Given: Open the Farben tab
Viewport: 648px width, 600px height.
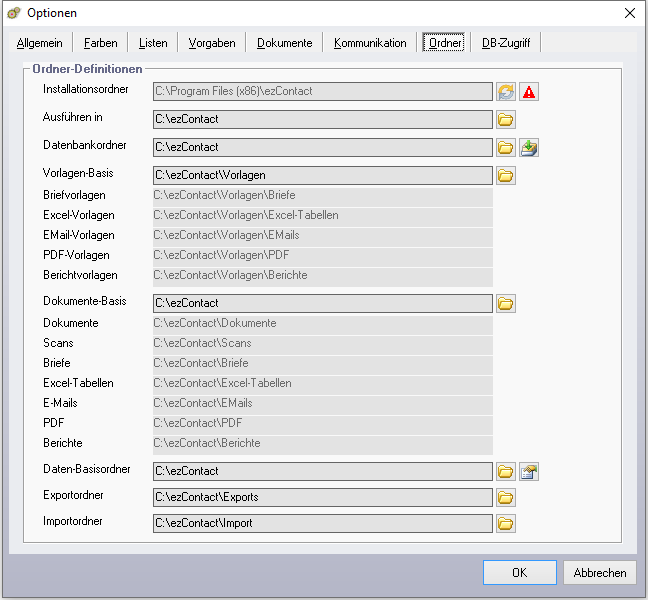Looking at the screenshot, I should tap(100, 43).
